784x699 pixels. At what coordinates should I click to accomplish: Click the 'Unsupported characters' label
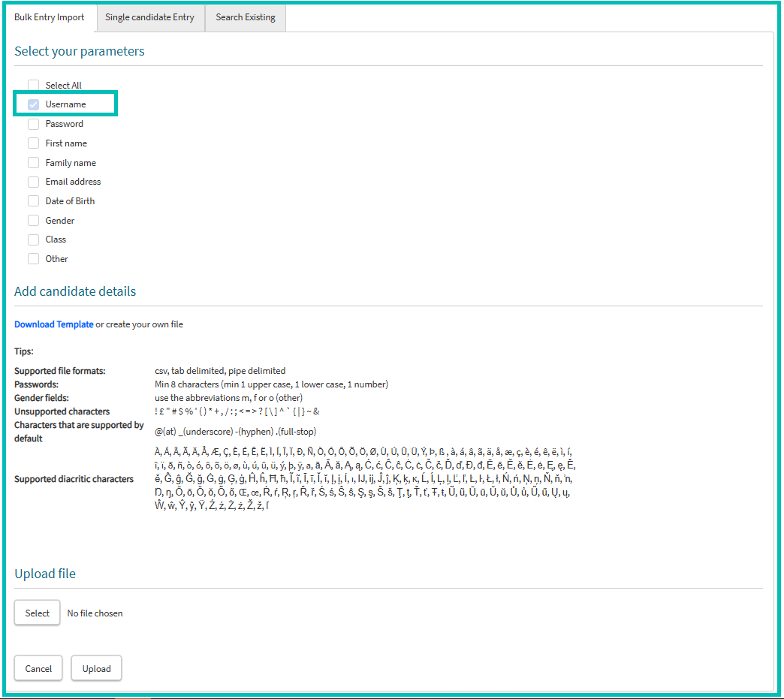[x=62, y=411]
